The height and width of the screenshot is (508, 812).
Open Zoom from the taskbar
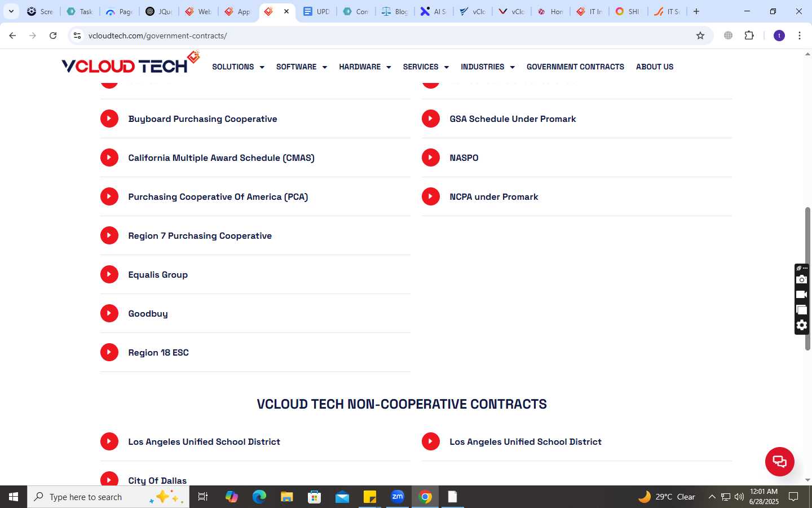click(398, 497)
